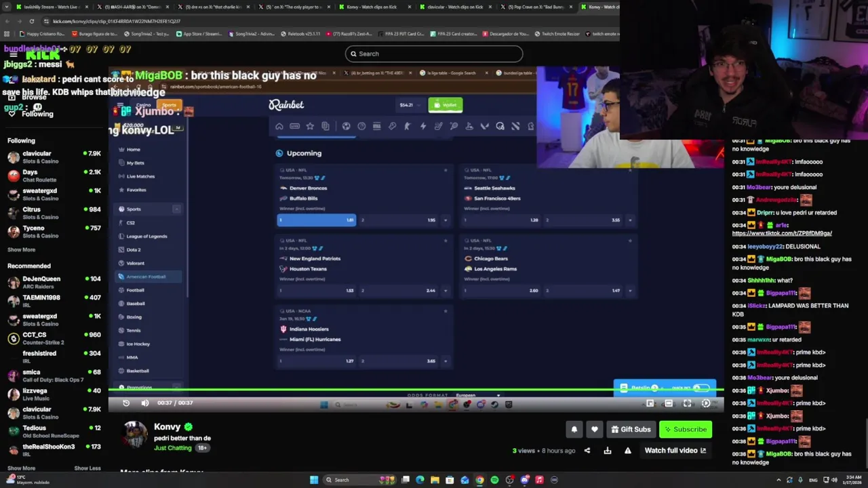Open Twitch Emote Resizer bookmark

pyautogui.click(x=557, y=33)
